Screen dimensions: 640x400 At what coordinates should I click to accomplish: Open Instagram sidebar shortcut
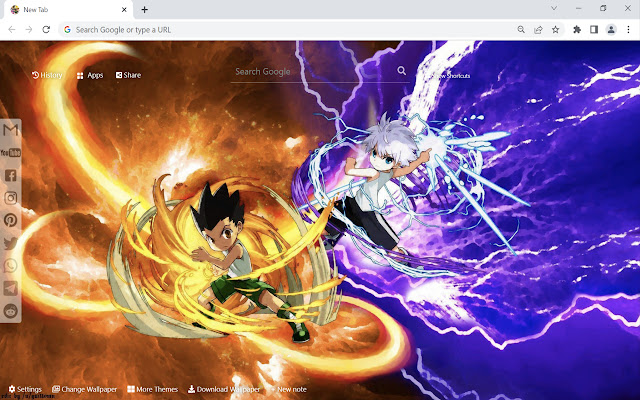(x=11, y=198)
